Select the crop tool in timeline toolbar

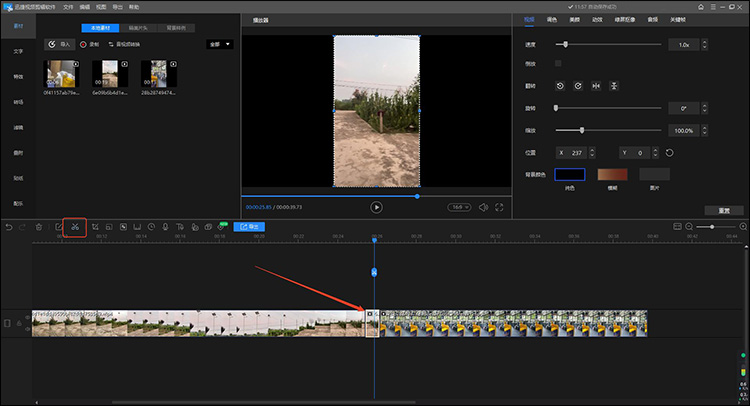tap(95, 227)
